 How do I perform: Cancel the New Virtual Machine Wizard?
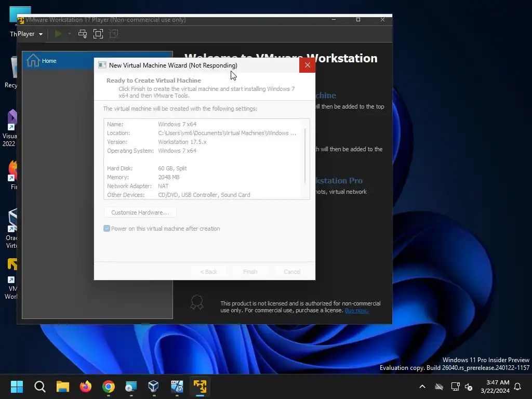tap(292, 271)
